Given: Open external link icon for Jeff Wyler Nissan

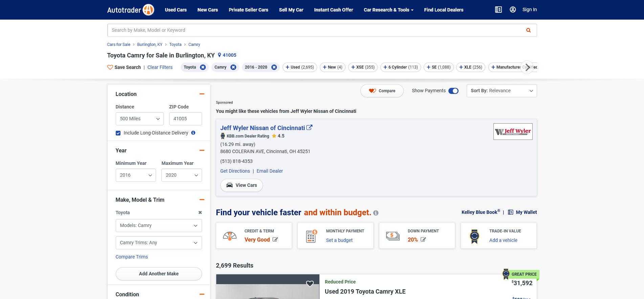Looking at the screenshot, I should [309, 128].
